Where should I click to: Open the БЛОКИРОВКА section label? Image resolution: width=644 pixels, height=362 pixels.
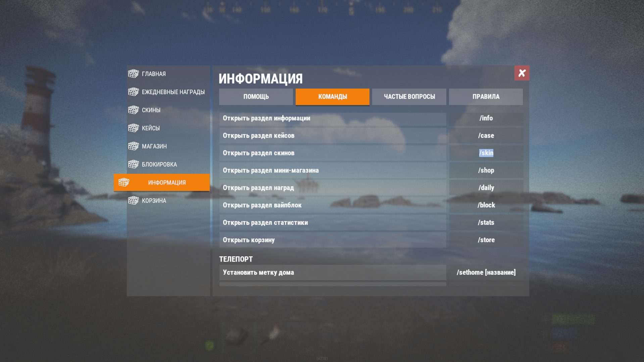159,164
